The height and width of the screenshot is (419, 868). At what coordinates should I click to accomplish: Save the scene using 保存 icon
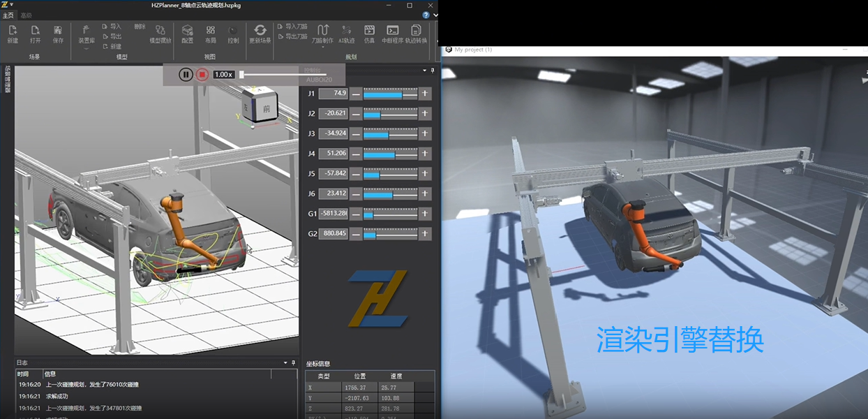click(x=58, y=34)
